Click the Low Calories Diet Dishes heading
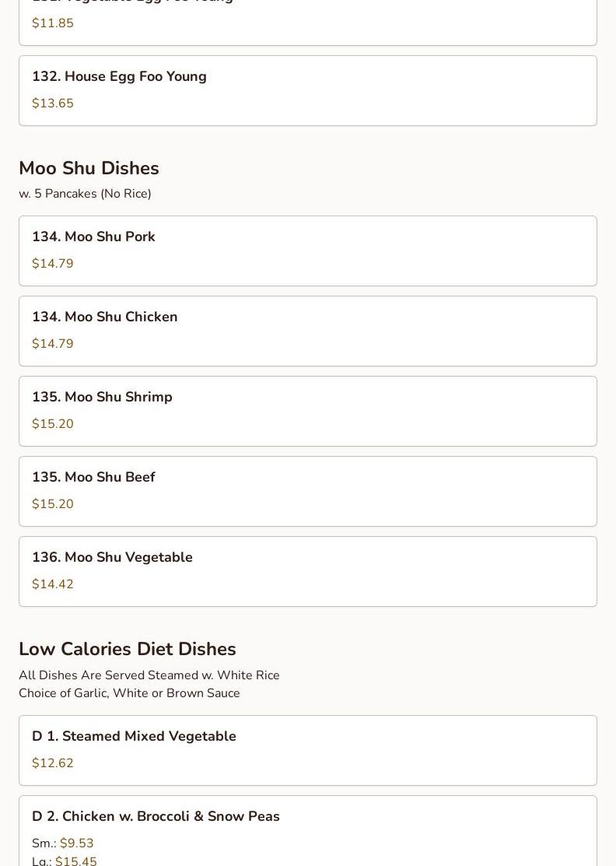616x866 pixels. click(x=128, y=649)
